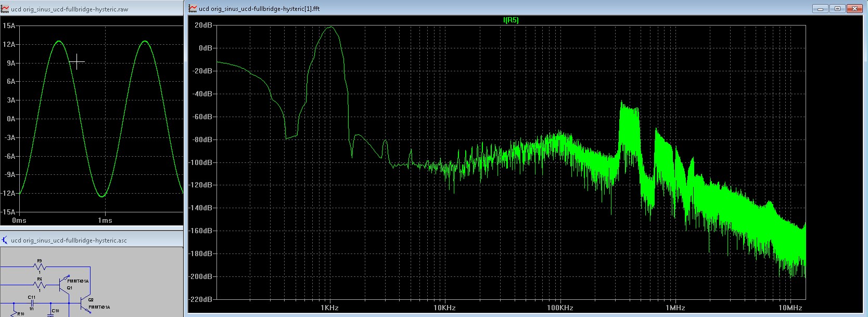Click the 1n value under C11

pos(31,309)
